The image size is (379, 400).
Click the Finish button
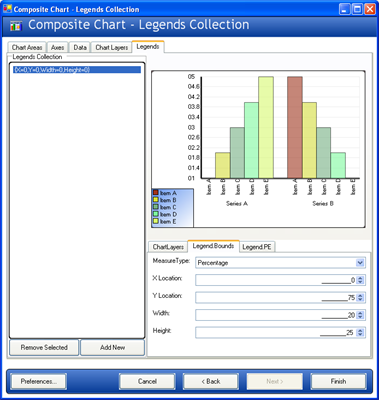pos(338,381)
